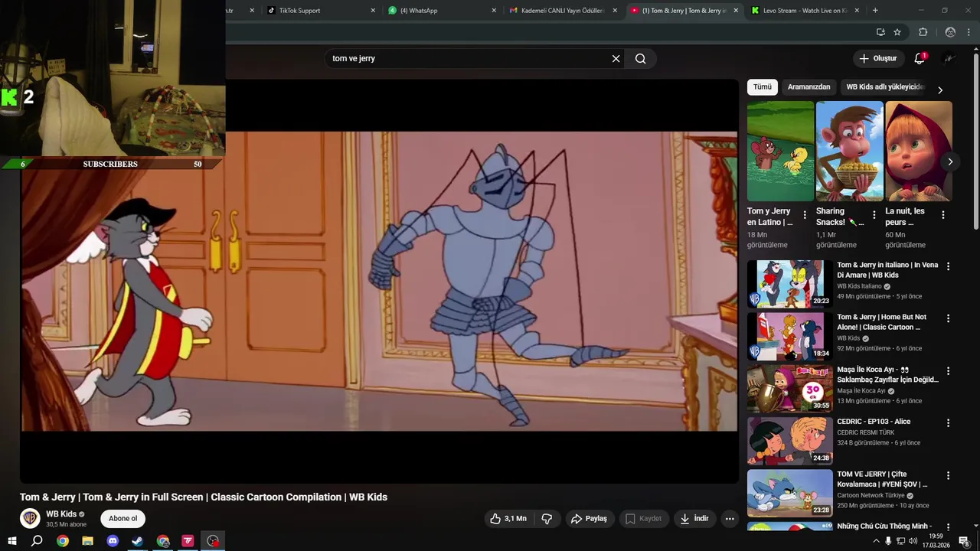The image size is (980, 551).
Task: Open Windows notification center icon
Action: point(965,541)
